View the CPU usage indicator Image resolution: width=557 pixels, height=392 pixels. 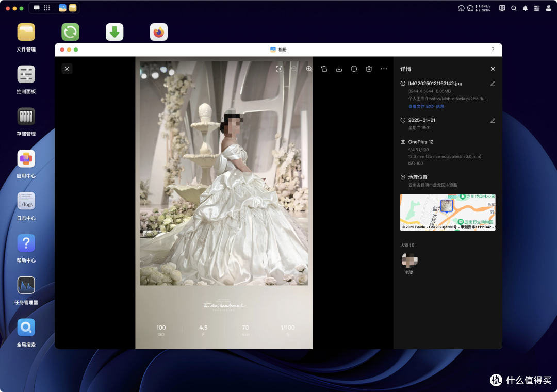[x=461, y=8]
